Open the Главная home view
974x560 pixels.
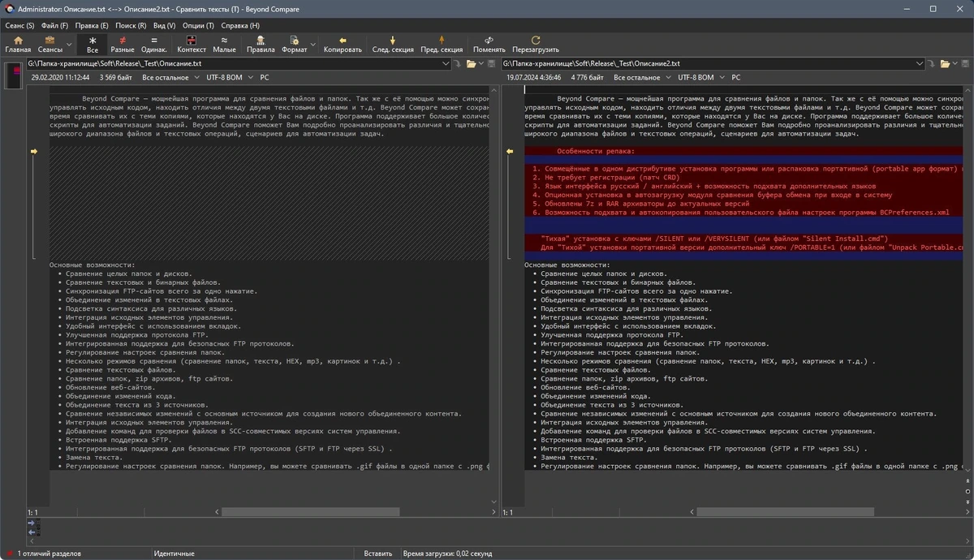click(18, 44)
